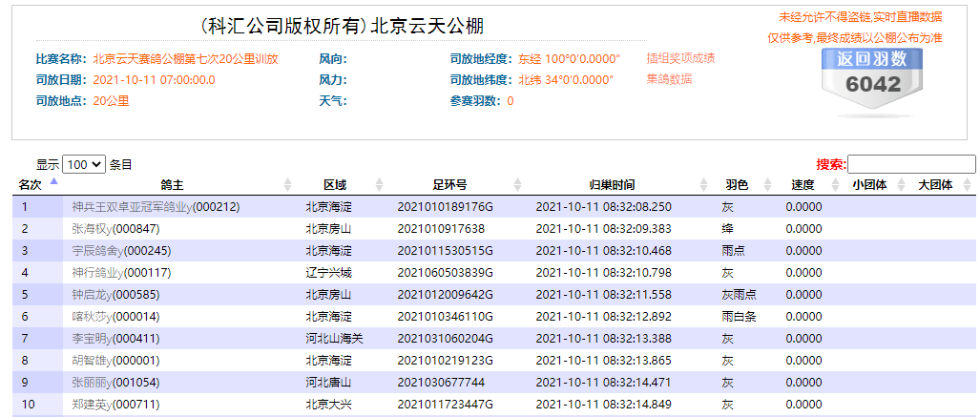Click ring number 2021060503839G

pos(446,273)
